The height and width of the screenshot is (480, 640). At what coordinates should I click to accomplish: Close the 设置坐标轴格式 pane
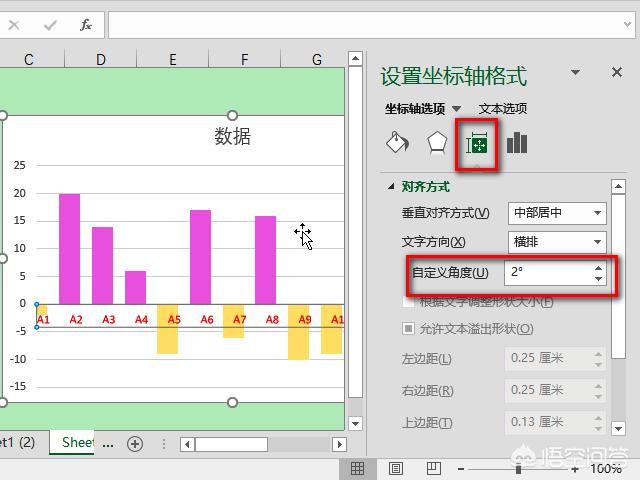tap(617, 72)
